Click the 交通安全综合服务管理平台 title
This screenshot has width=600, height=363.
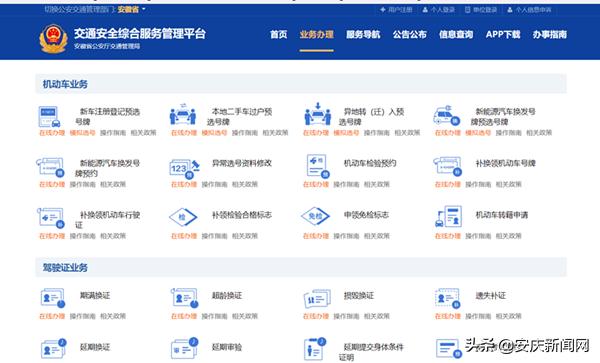point(140,34)
